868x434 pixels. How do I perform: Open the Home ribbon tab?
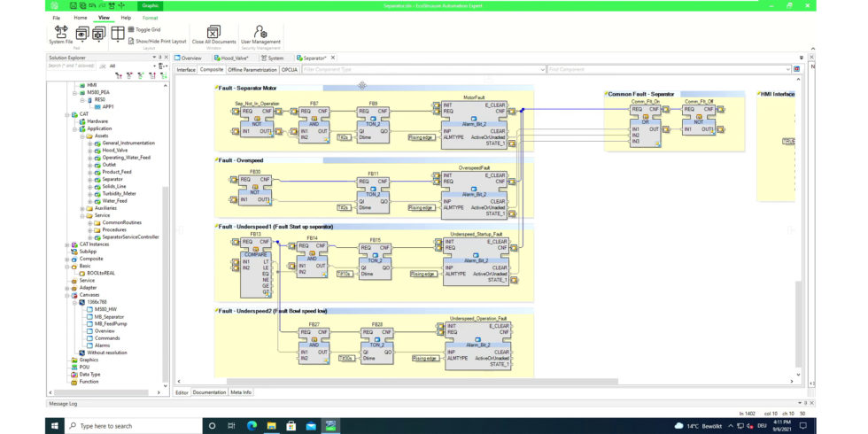[81, 17]
